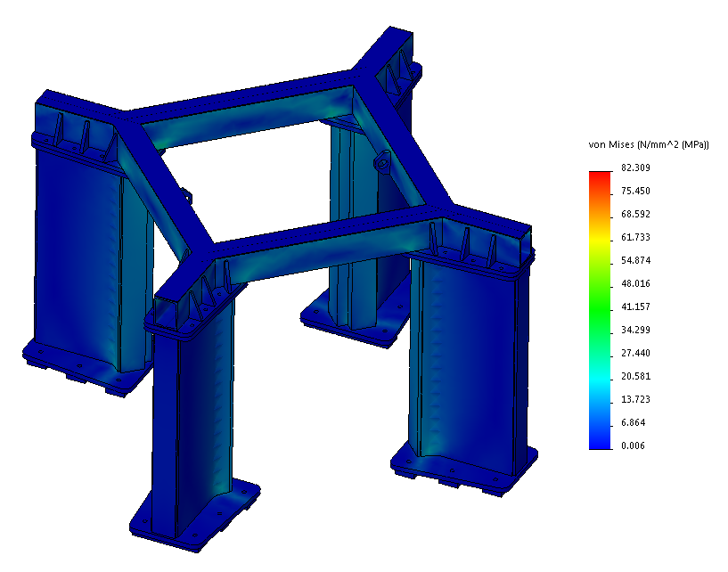Pick the 54.874 legend value
Screen dimensions: 728x572
pos(635,260)
